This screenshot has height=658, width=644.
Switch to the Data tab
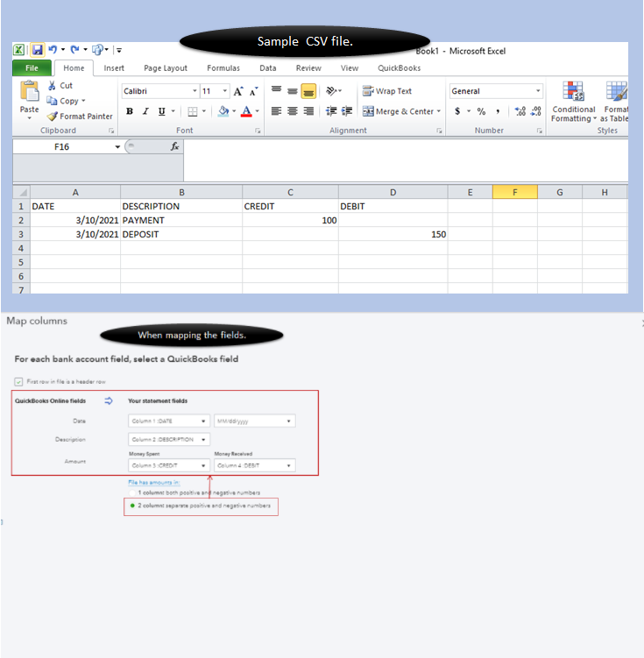tap(267, 68)
